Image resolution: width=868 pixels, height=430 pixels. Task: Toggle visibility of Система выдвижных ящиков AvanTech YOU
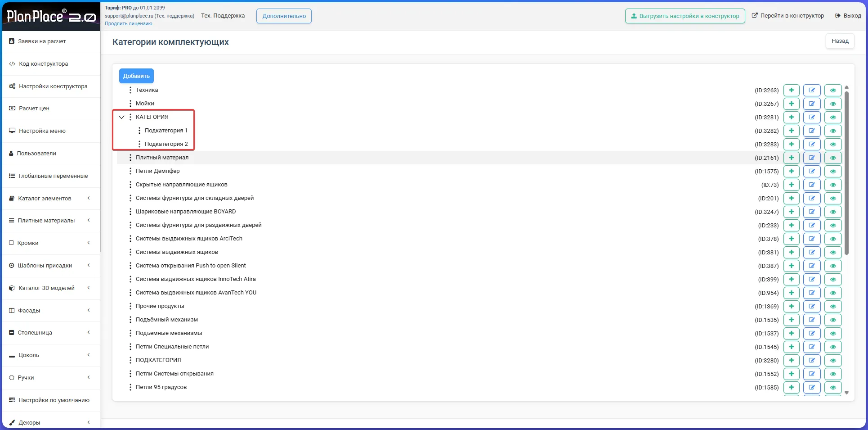click(x=833, y=293)
